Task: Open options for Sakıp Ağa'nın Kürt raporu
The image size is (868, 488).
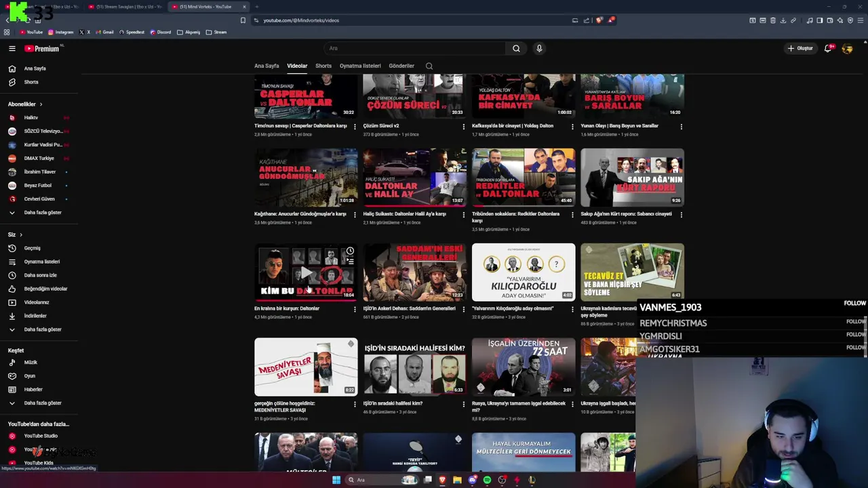Action: point(681,214)
